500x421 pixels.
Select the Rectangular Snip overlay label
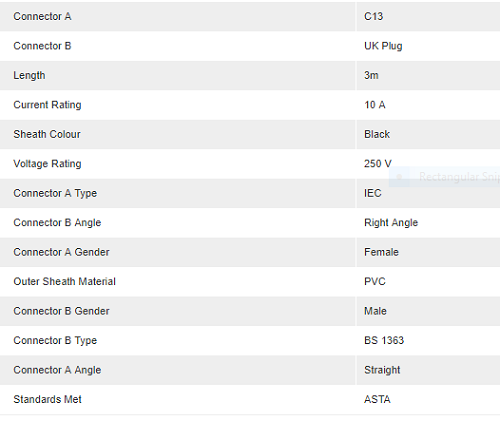[x=459, y=177]
